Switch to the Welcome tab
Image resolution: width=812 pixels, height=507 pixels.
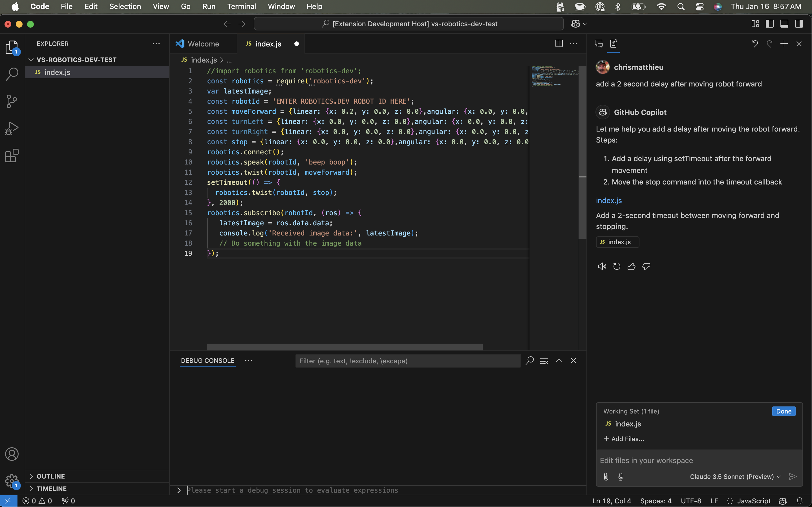pyautogui.click(x=203, y=44)
